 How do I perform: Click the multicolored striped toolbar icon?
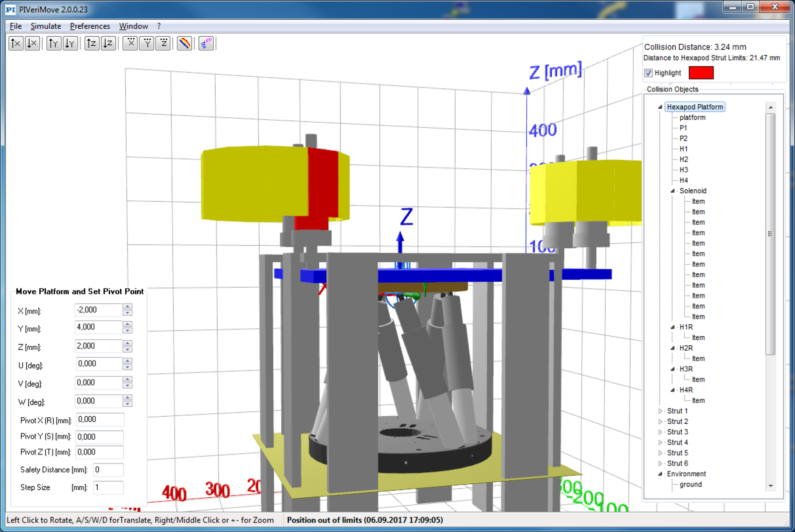[x=185, y=44]
